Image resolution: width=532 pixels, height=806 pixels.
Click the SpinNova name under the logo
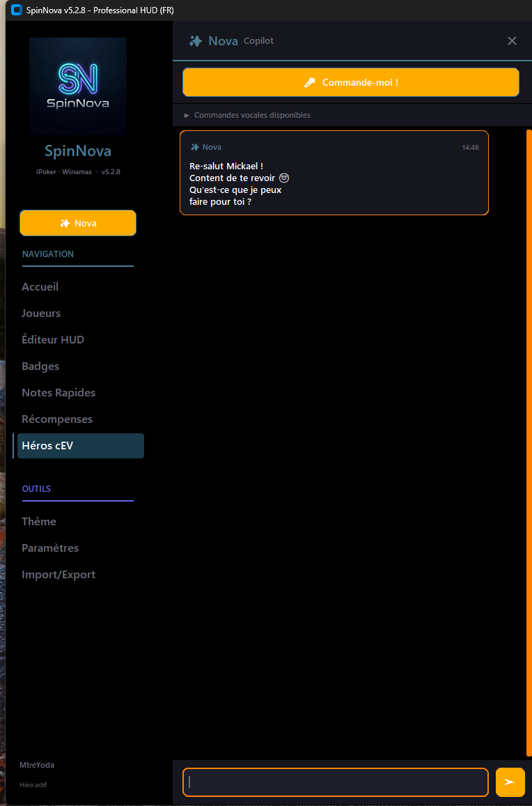tap(77, 151)
